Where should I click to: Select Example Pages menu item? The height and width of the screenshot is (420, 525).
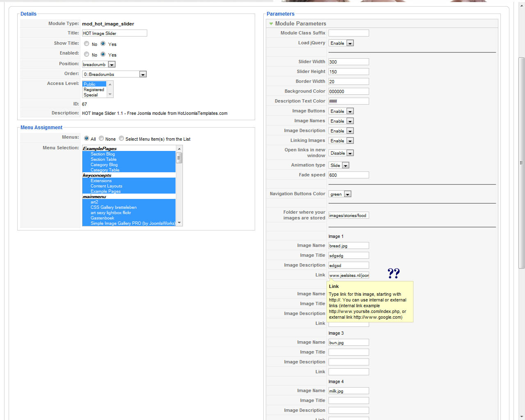click(129, 191)
